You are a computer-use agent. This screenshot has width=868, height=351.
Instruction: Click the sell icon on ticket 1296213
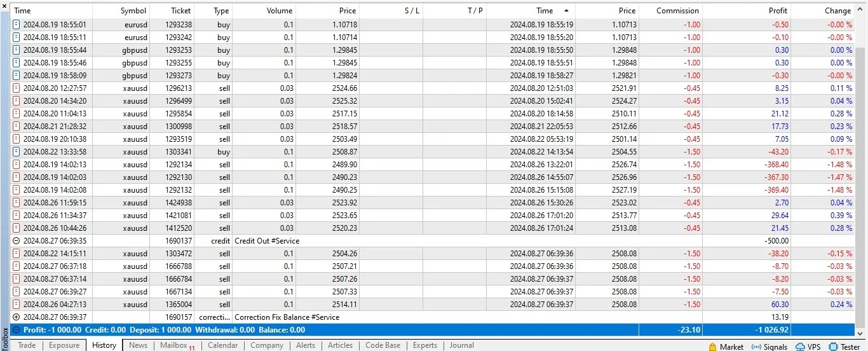17,88
